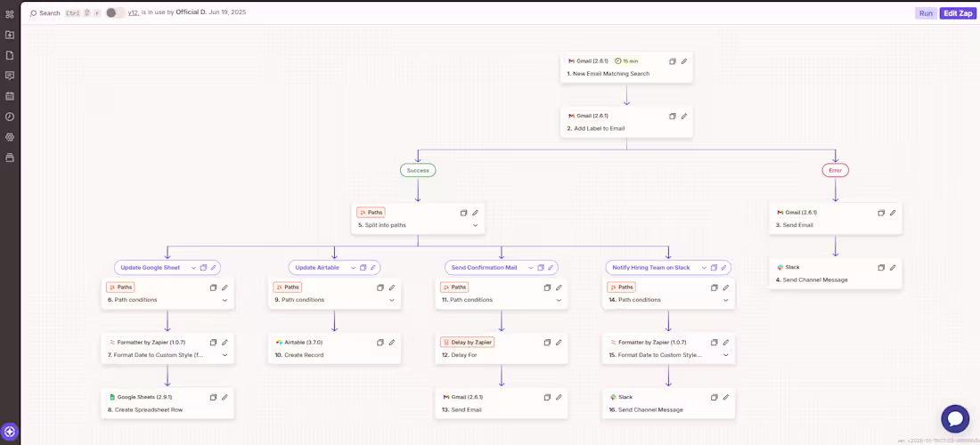Copy step 12 Delay For
The image size is (980, 445).
548,343
